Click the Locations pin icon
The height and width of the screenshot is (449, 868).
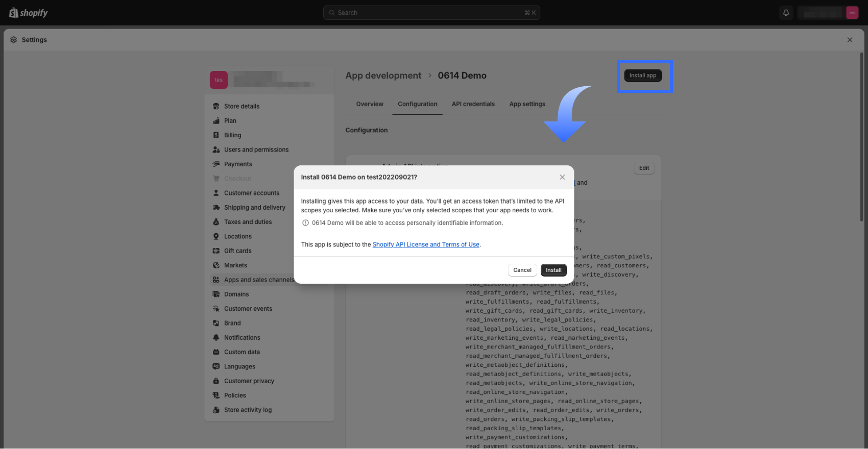tap(216, 236)
